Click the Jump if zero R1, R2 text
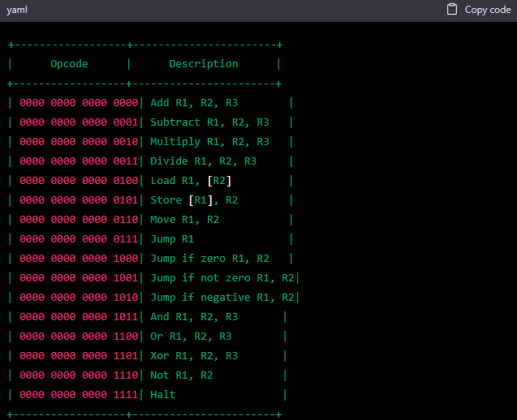This screenshot has height=420, width=517. coord(209,259)
